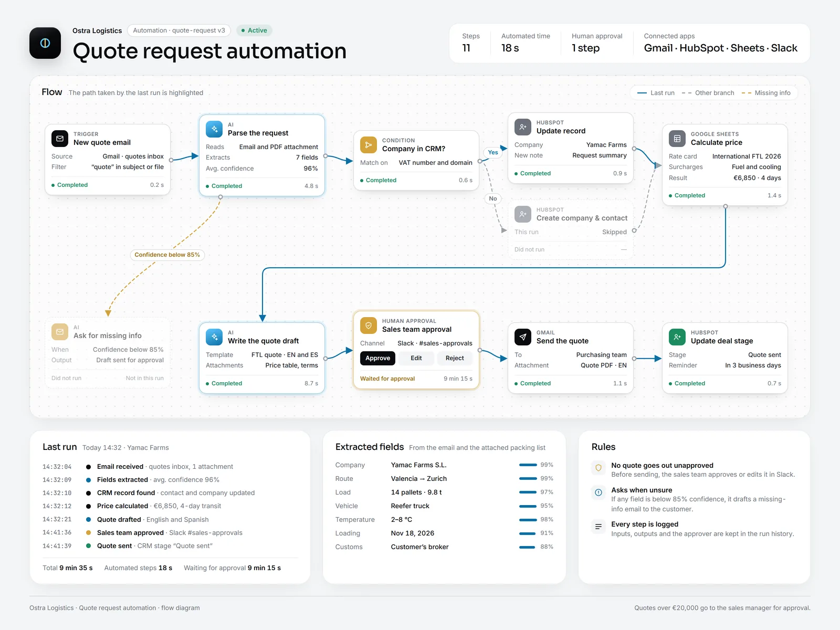Viewport: 840px width, 630px height.
Task: Click the 2–8 °C temperature value
Action: click(x=402, y=520)
